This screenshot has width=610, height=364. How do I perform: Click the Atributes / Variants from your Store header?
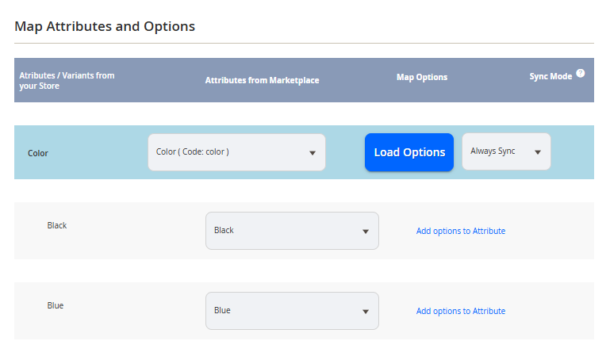click(67, 81)
